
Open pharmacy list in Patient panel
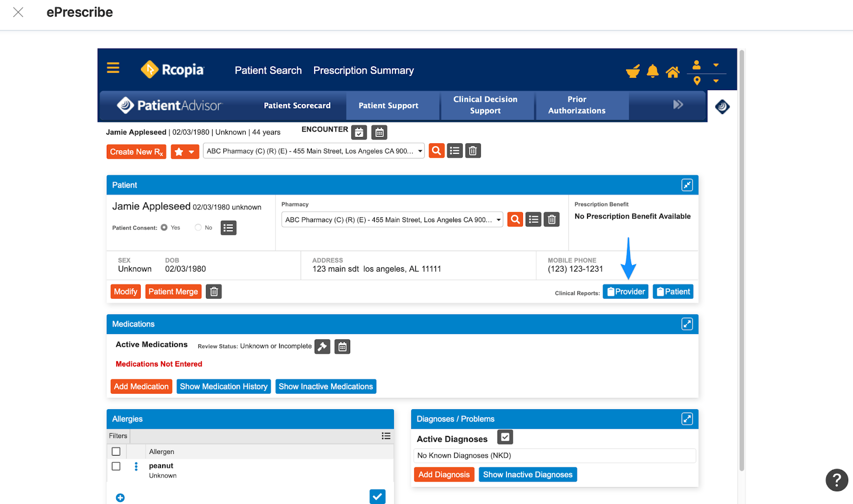(x=534, y=220)
